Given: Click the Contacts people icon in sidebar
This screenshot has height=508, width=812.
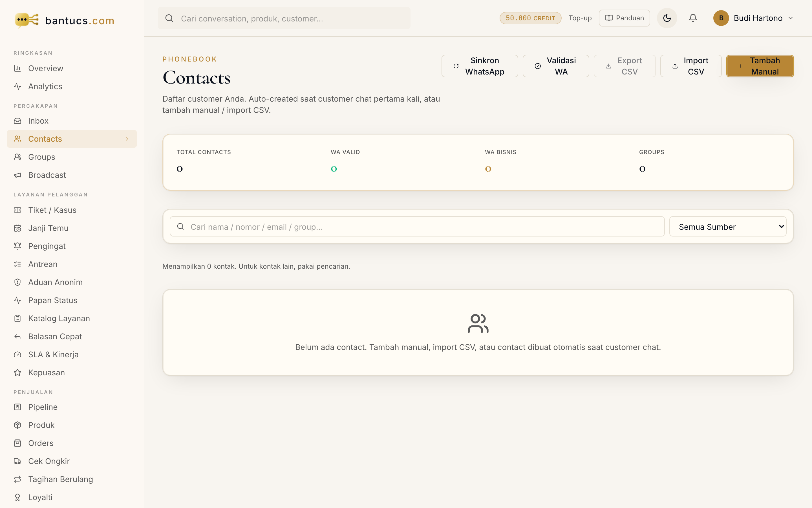Looking at the screenshot, I should click(17, 139).
